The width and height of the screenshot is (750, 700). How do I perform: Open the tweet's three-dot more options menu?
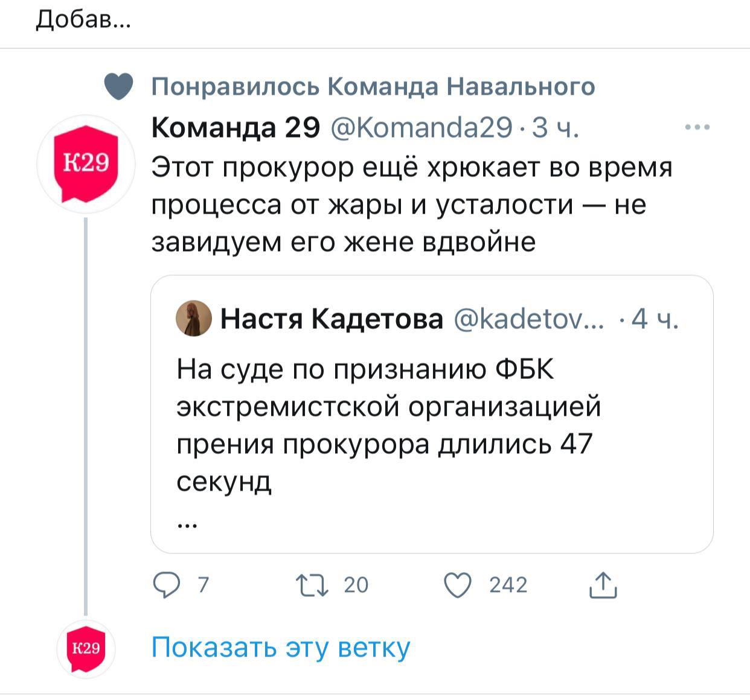click(697, 127)
